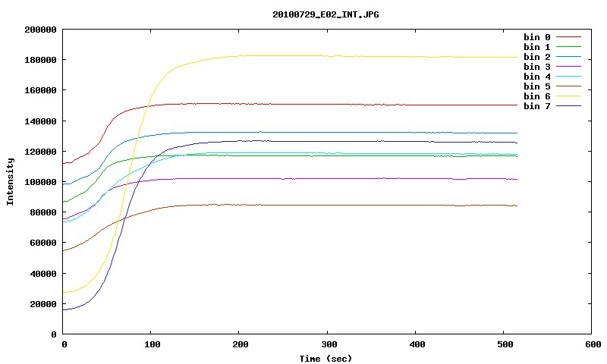Select the 'bin 0' legend label
The width and height of the screenshot is (607, 364).
click(x=537, y=37)
